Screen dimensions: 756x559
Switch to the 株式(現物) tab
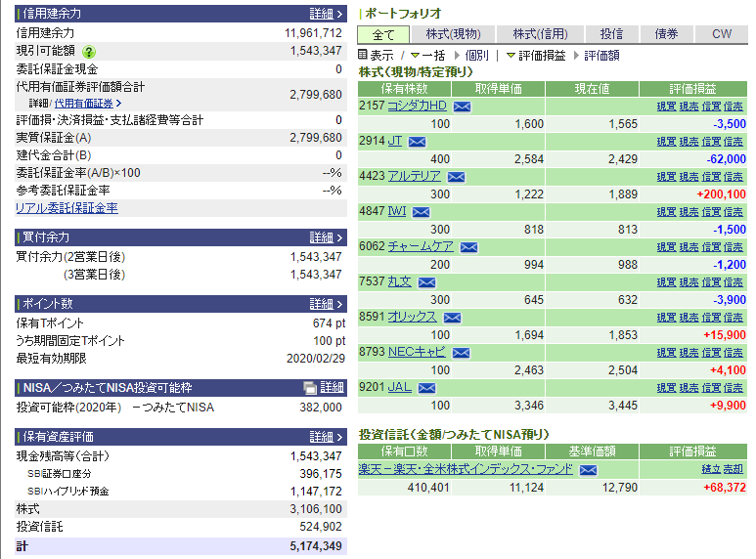pos(453,34)
